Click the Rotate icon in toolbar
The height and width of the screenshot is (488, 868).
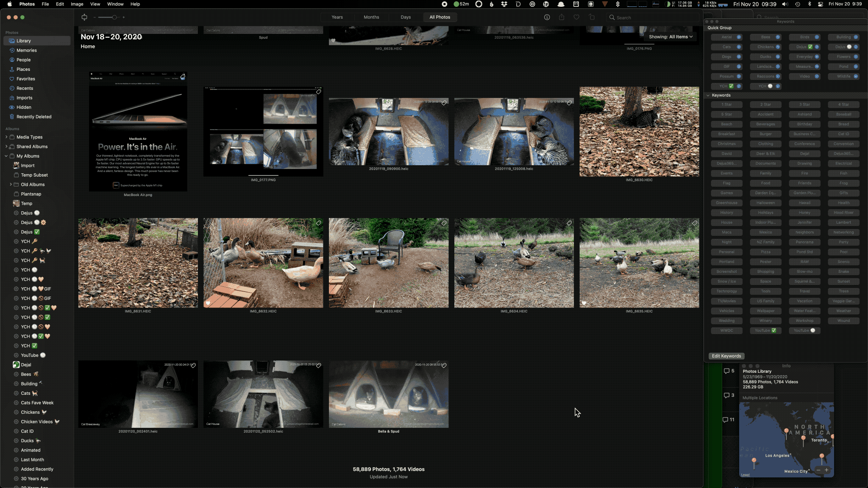[x=592, y=17]
